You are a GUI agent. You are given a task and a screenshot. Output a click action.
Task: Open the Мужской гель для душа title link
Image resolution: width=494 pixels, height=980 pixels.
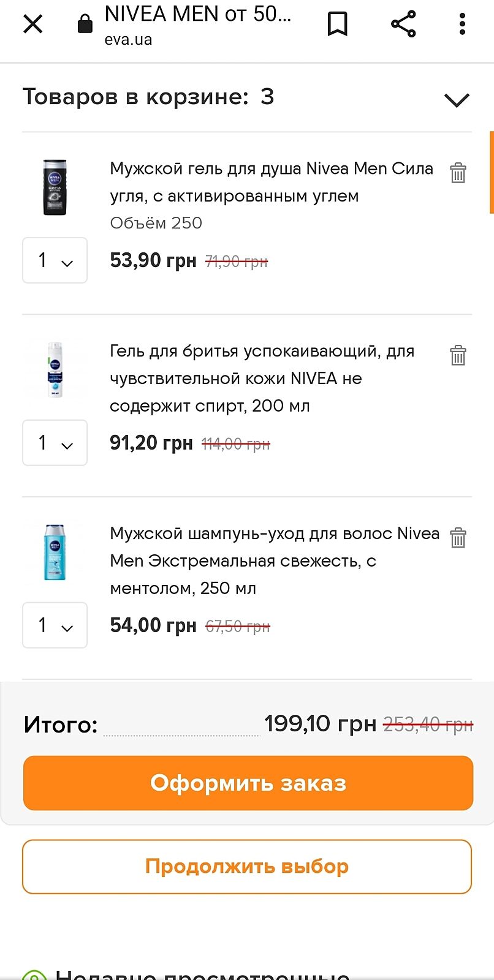pyautogui.click(x=271, y=182)
